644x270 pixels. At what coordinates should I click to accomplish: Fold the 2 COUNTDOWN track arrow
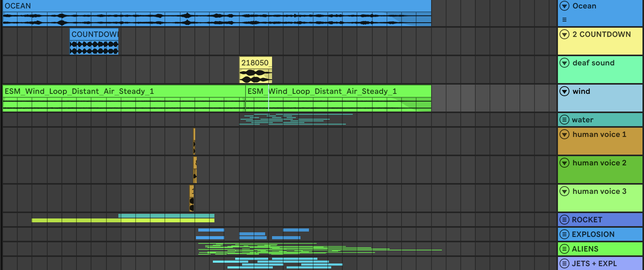[x=564, y=34]
